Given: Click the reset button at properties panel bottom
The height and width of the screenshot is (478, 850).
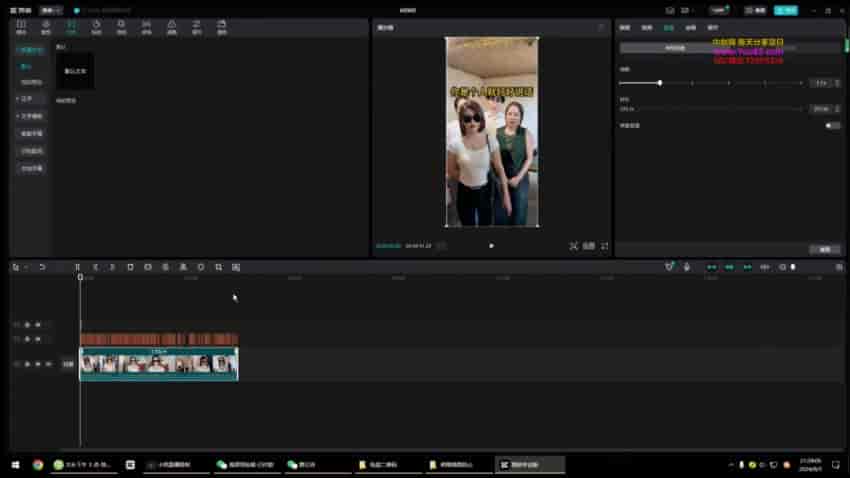Looking at the screenshot, I should point(824,249).
